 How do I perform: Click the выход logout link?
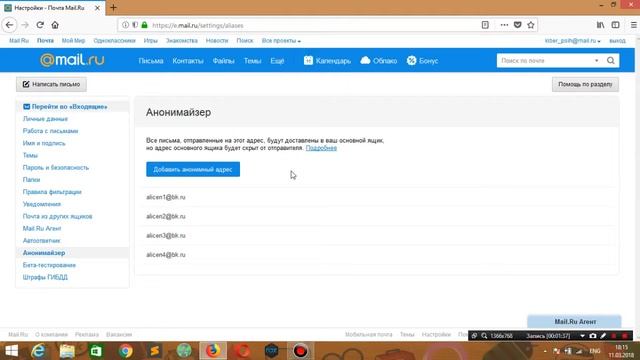pos(617,41)
